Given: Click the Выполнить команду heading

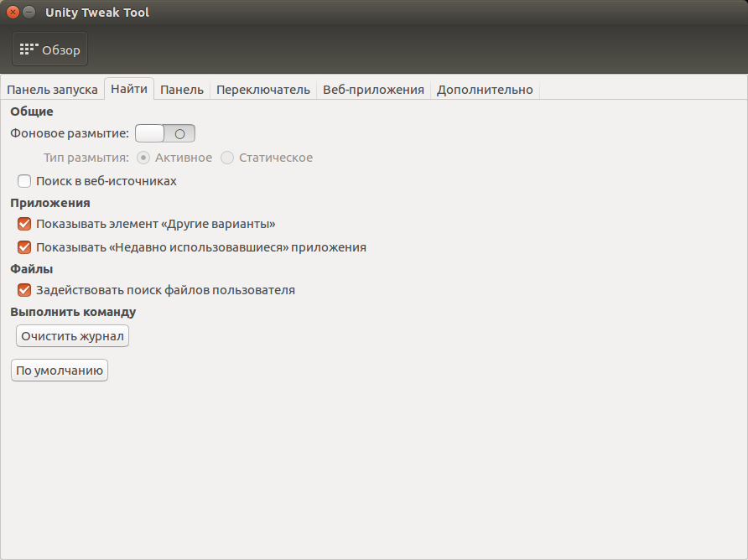Looking at the screenshot, I should [x=73, y=312].
